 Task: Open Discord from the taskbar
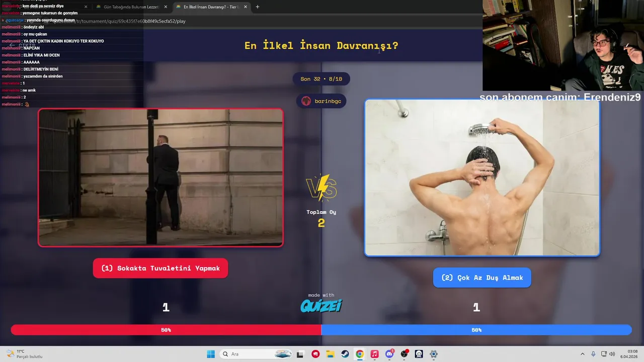point(389,354)
